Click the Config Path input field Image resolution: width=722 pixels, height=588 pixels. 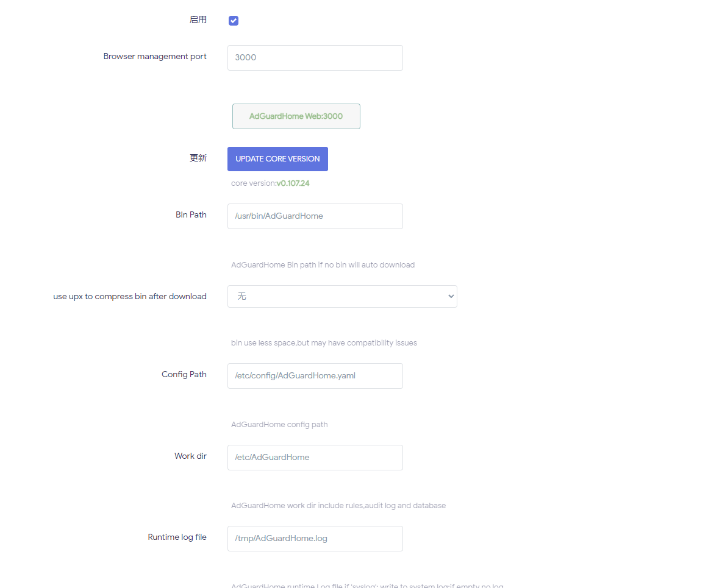coord(315,376)
